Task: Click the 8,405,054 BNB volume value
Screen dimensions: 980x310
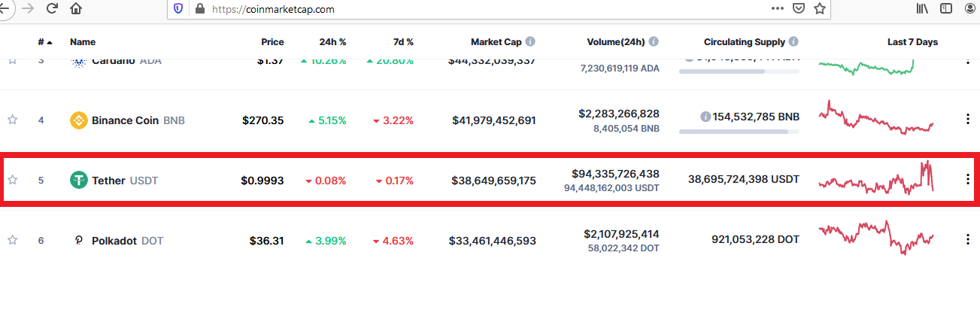Action: [x=625, y=129]
